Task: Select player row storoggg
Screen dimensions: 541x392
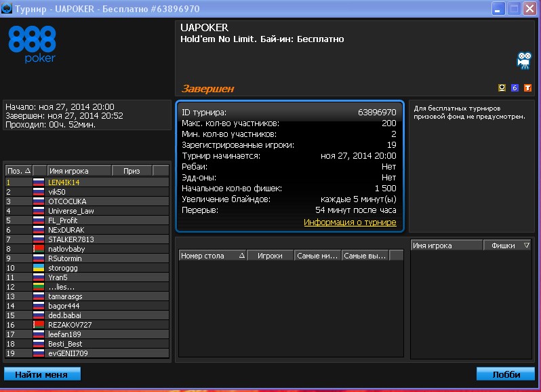Action: click(x=87, y=267)
